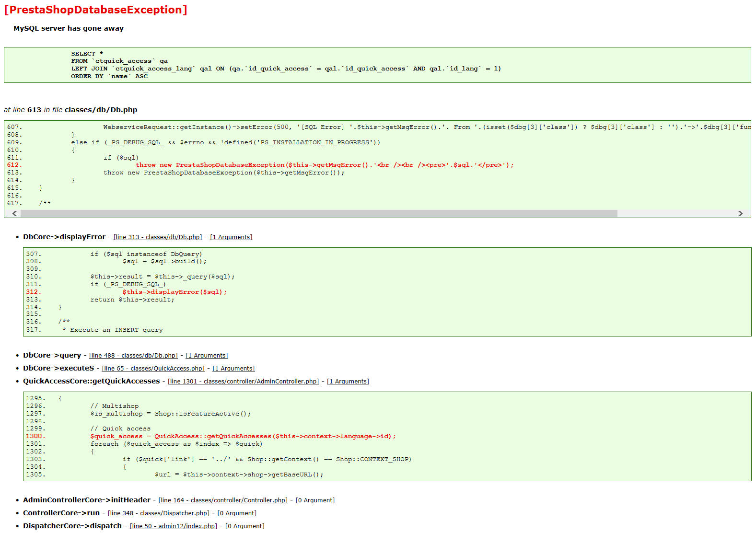Click line 607 WebserviceRequest::getInstance code
This screenshot has width=756, height=533.
click(x=427, y=127)
